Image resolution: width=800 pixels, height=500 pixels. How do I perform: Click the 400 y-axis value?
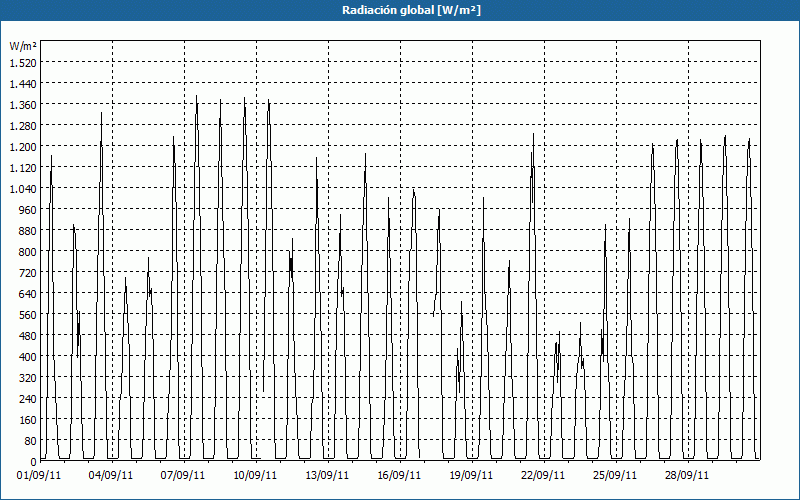[x=28, y=357]
